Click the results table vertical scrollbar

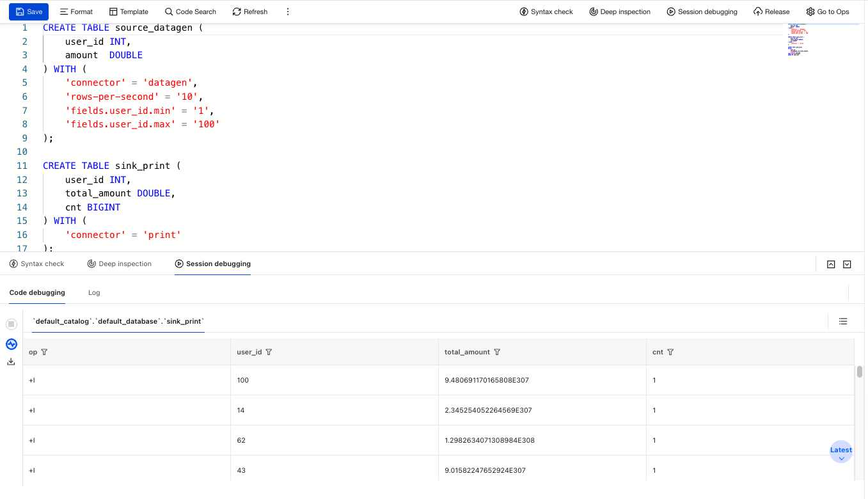(860, 372)
